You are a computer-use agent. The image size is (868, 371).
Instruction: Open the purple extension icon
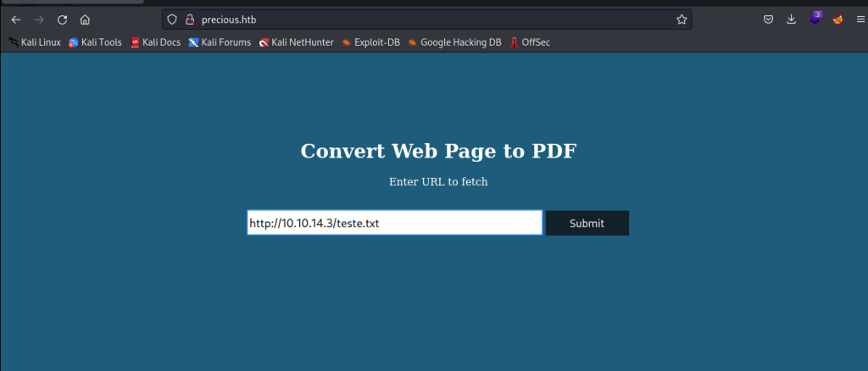click(815, 19)
